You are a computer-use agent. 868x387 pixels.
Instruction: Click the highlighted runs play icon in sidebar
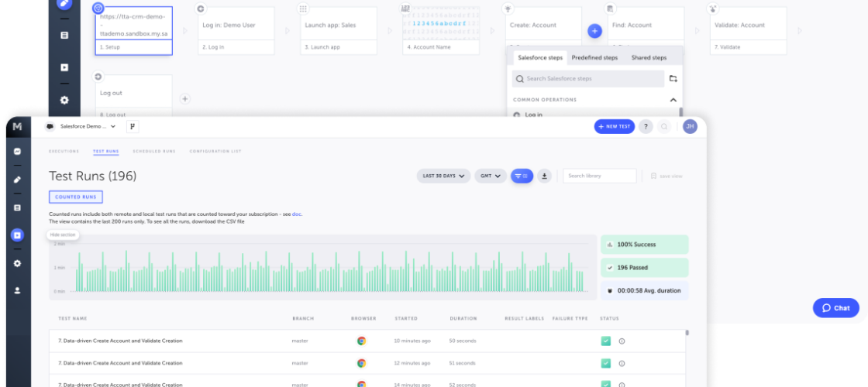[17, 235]
